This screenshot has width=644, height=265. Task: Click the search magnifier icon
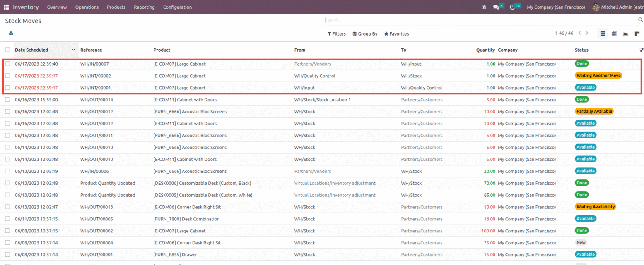click(639, 19)
